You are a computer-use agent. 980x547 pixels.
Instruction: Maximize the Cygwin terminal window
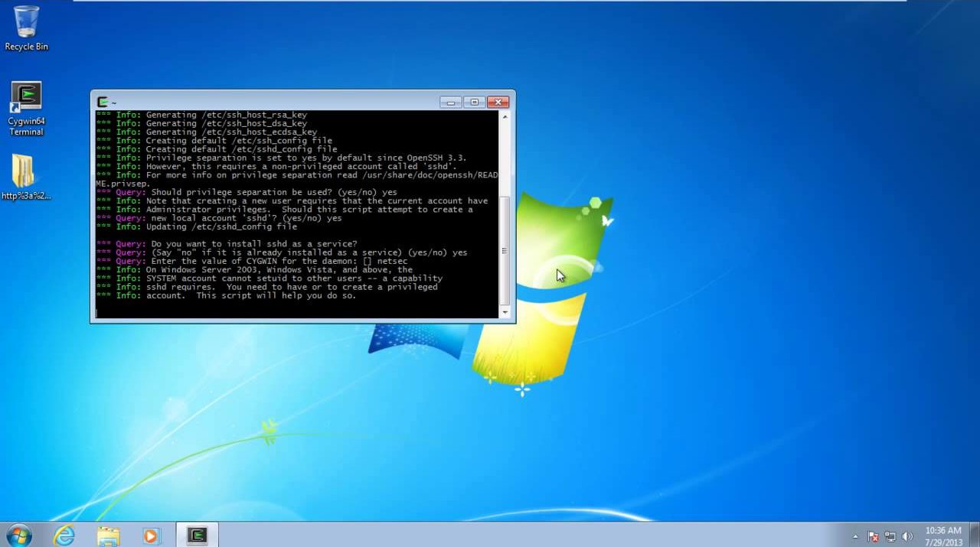pos(474,102)
